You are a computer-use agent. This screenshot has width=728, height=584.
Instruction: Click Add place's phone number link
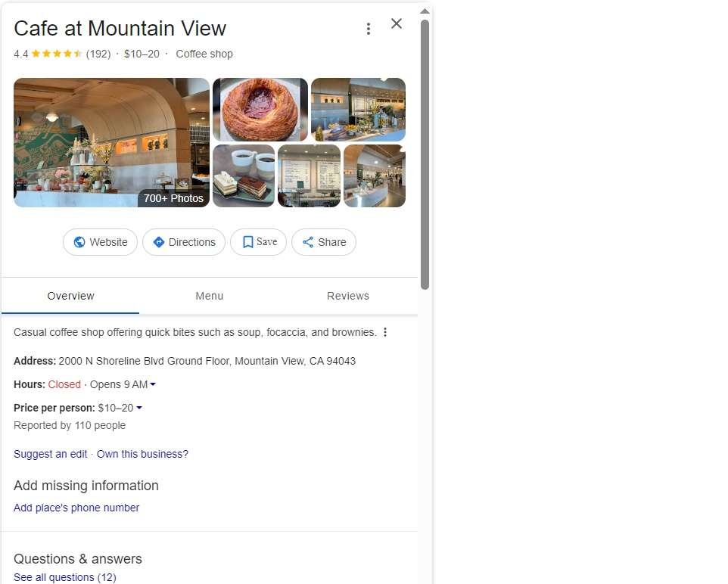pos(76,508)
